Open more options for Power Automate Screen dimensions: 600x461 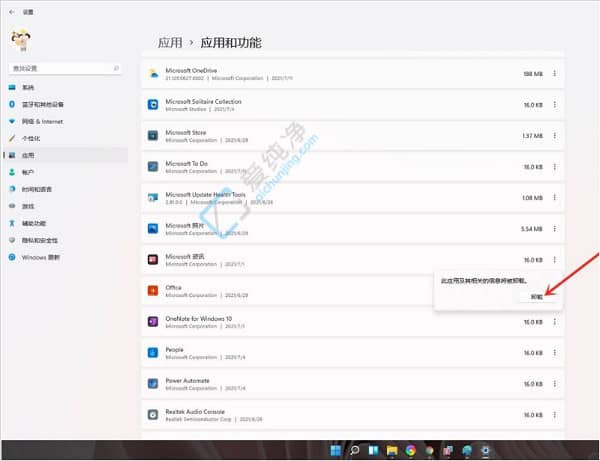point(554,384)
